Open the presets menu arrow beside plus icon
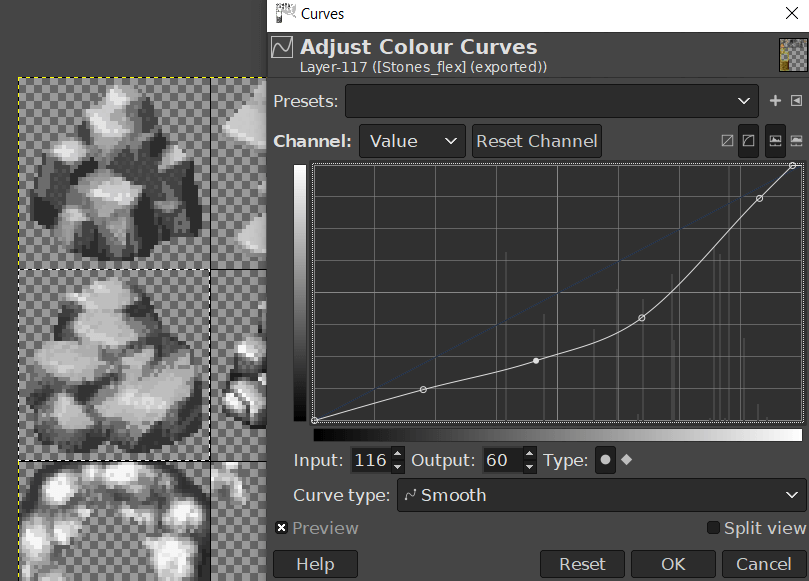 point(794,100)
